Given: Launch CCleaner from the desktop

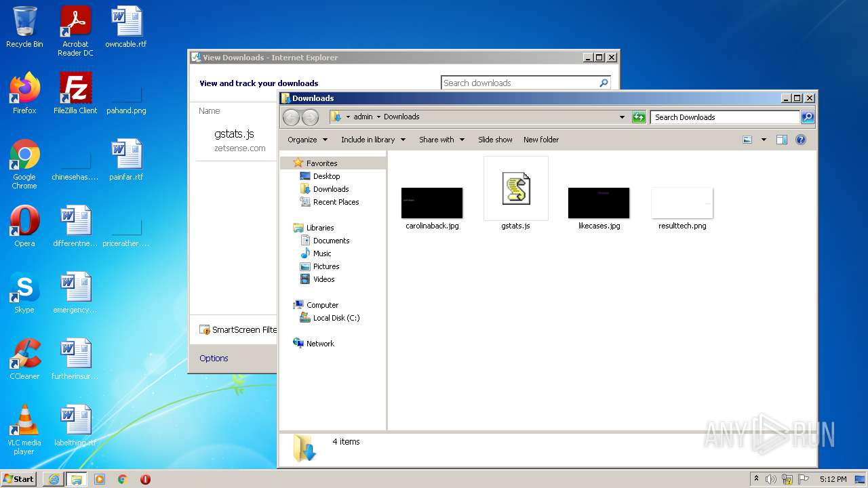Looking at the screenshot, I should tap(24, 359).
